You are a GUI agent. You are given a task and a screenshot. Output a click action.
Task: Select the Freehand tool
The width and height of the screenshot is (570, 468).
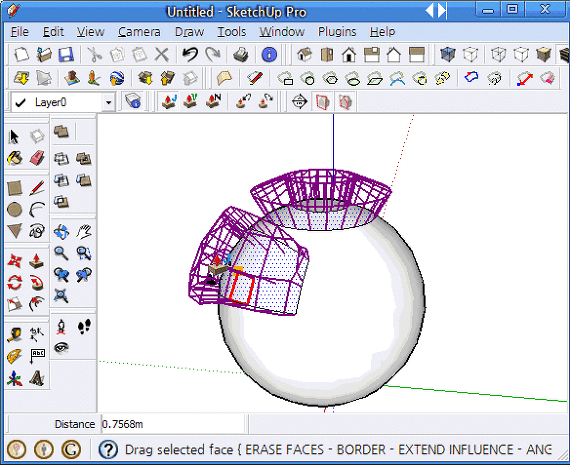37,231
